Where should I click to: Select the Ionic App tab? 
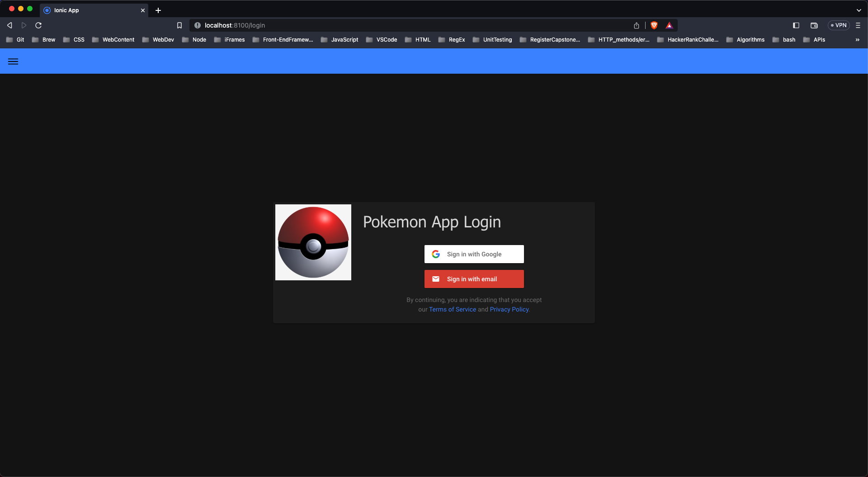(x=94, y=10)
